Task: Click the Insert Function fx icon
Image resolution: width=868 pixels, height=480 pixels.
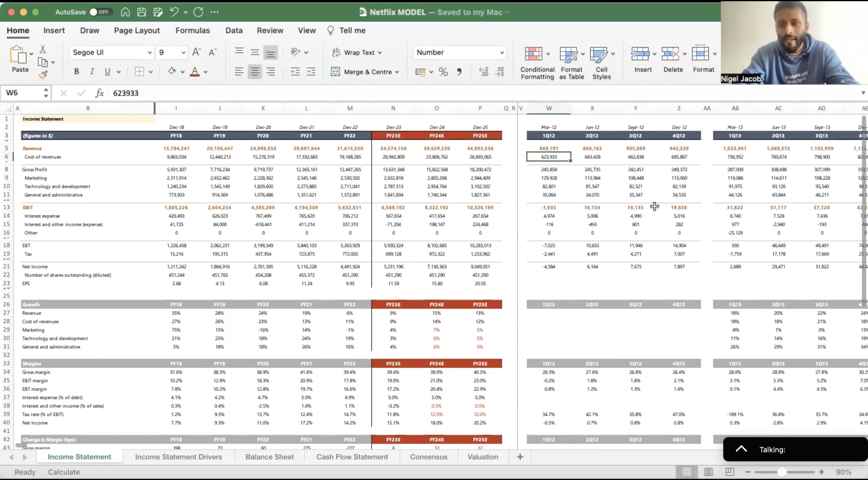Action: pos(99,93)
